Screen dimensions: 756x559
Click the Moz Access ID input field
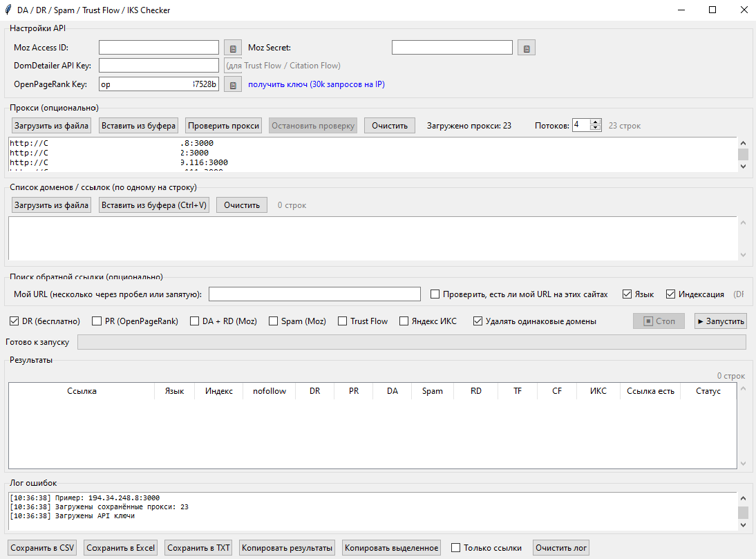point(159,47)
